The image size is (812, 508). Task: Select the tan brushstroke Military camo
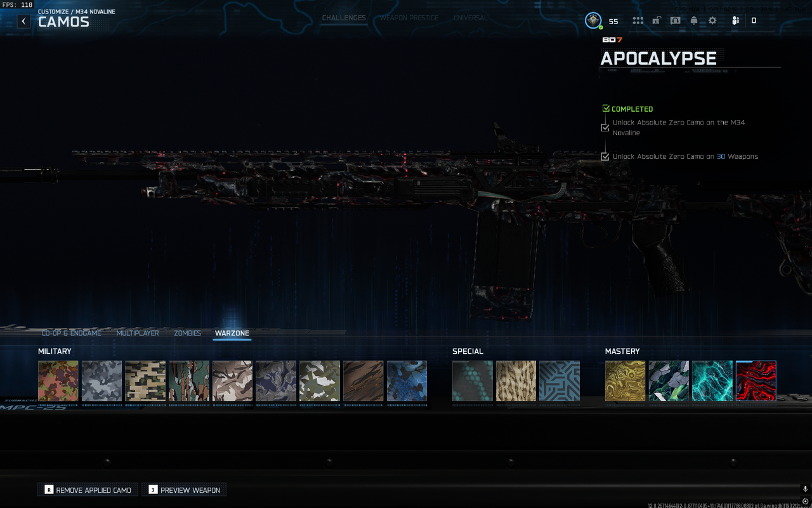coord(232,381)
